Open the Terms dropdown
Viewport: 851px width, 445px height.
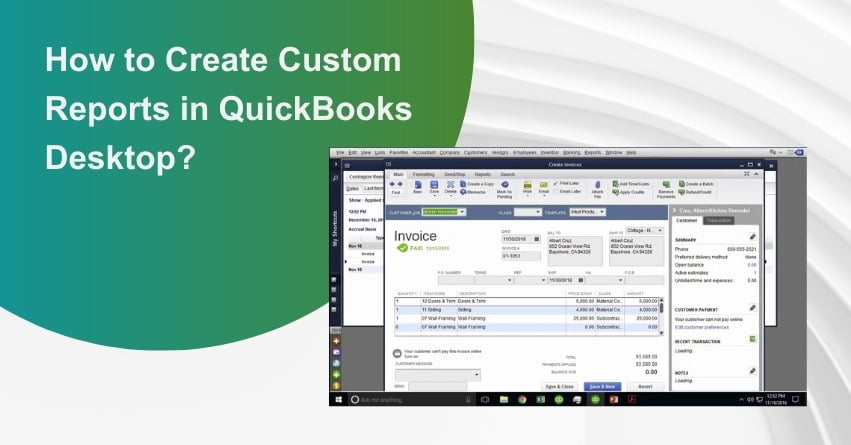point(509,280)
